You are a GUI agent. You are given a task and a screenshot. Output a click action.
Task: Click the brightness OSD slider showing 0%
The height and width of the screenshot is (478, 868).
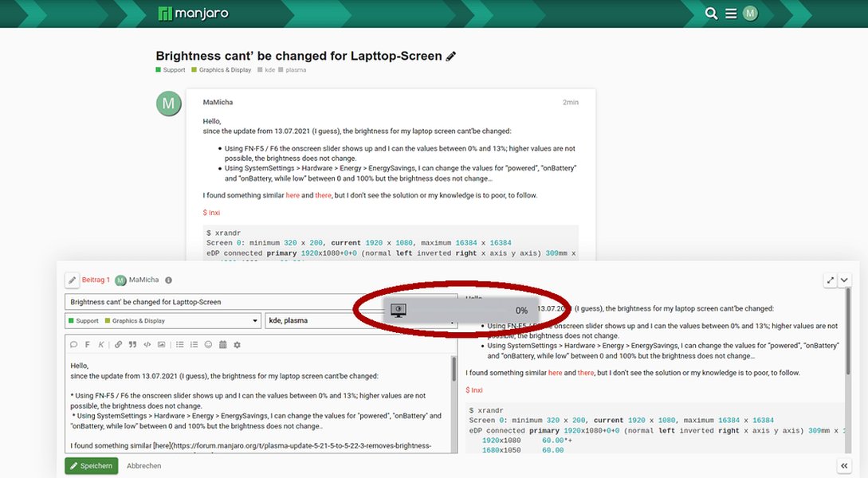tap(461, 311)
